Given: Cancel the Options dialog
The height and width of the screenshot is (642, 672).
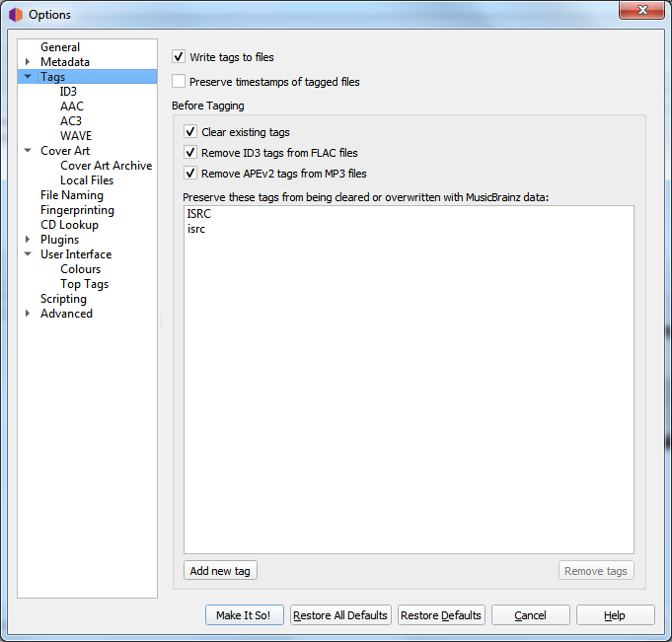Looking at the screenshot, I should pyautogui.click(x=530, y=615).
